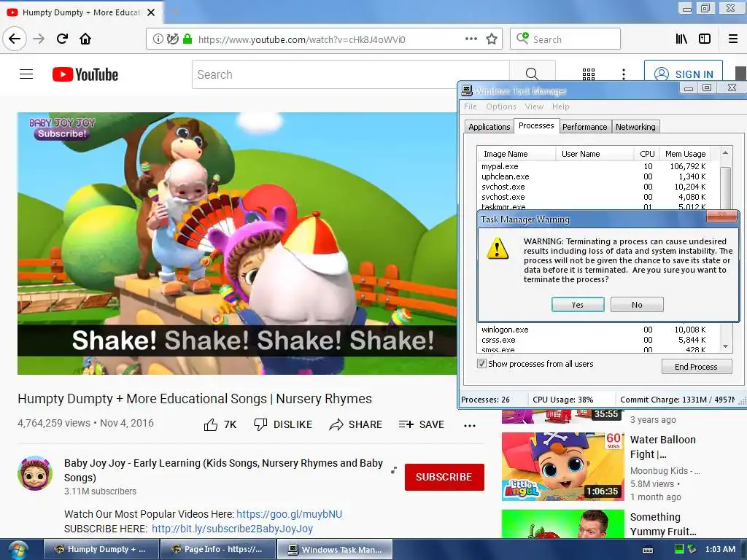Screen dimensions: 747x560
Task: Click the Humpty Dumpty video player
Action: pyautogui.click(x=237, y=244)
